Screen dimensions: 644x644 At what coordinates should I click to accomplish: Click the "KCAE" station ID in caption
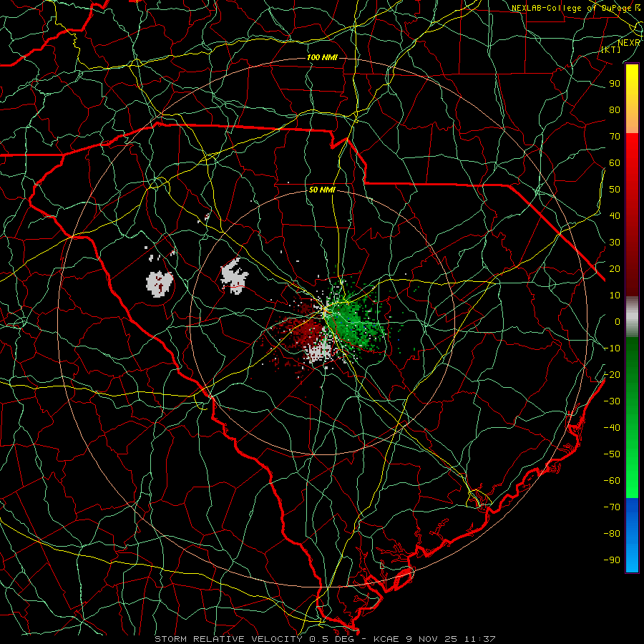(x=386, y=639)
